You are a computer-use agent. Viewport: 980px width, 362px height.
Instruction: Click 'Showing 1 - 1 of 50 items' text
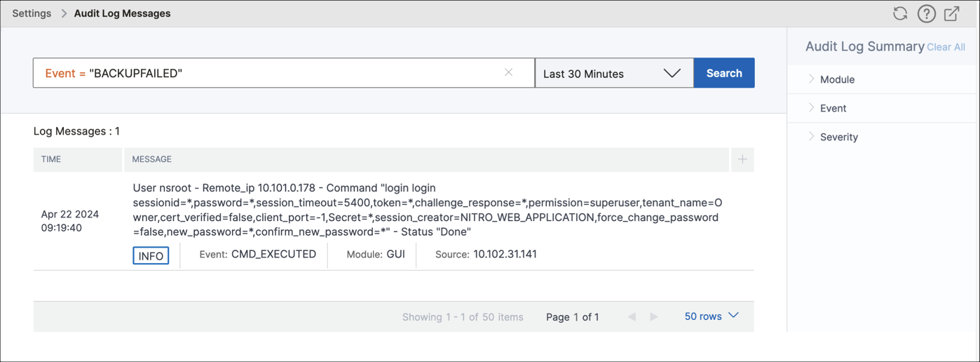[463, 317]
